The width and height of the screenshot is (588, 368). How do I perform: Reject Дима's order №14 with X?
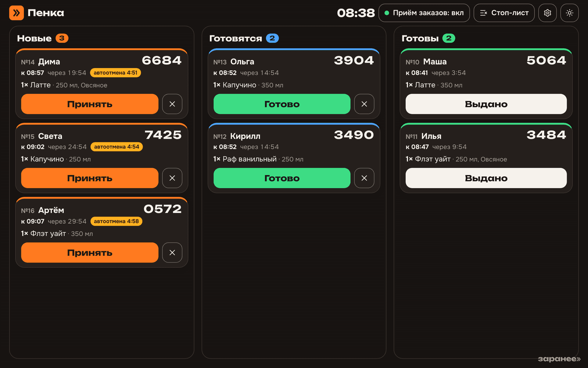[172, 104]
